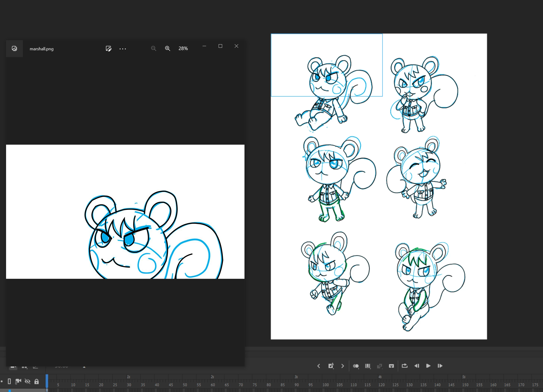
Task: Click the 28% zoom level
Action: click(x=183, y=49)
